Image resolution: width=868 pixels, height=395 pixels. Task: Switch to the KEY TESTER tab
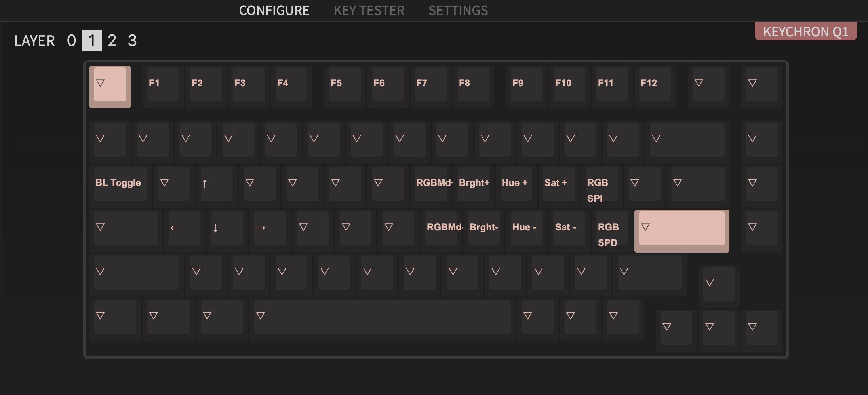coord(369,10)
